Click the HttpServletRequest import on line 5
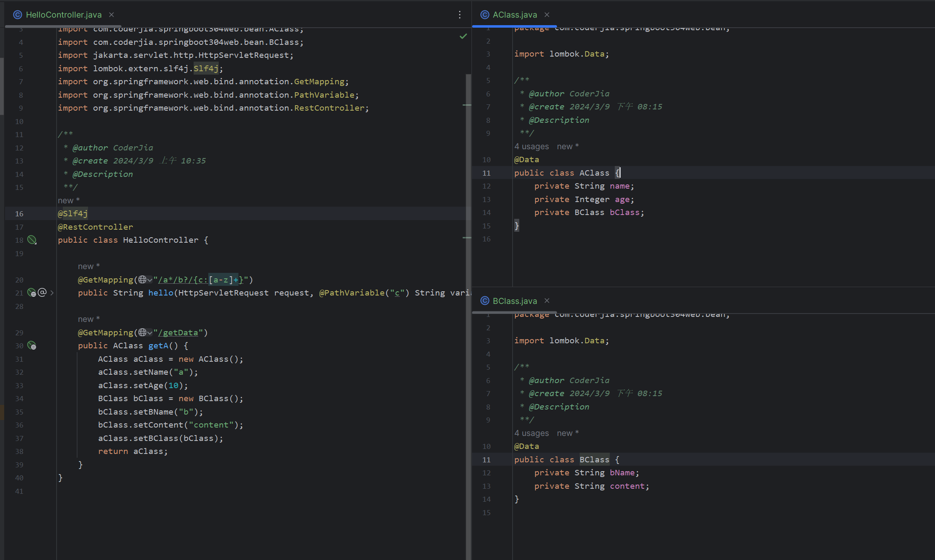The image size is (935, 560). point(176,55)
